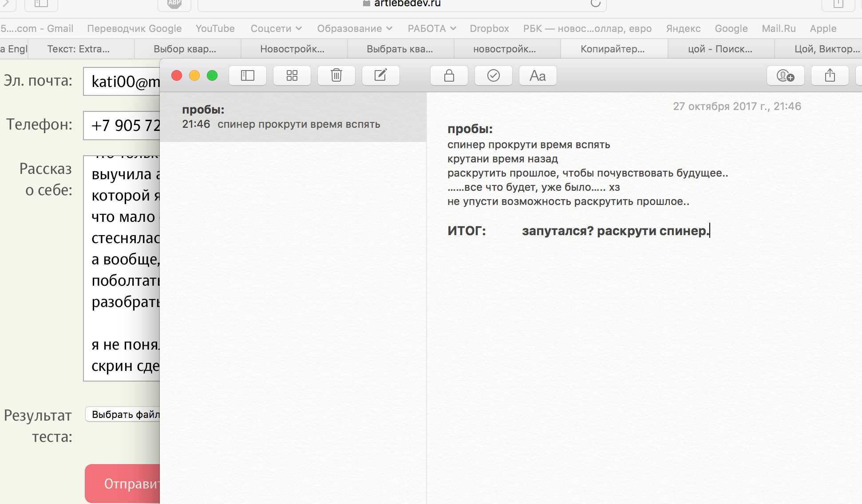Switch to the цой - Поиск tab
Image resolution: width=862 pixels, height=504 pixels.
coord(720,49)
